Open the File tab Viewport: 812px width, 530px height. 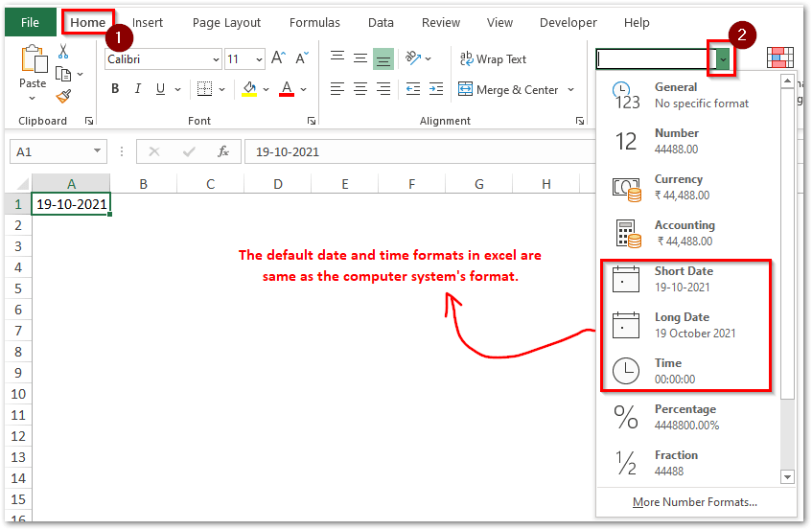(x=30, y=22)
